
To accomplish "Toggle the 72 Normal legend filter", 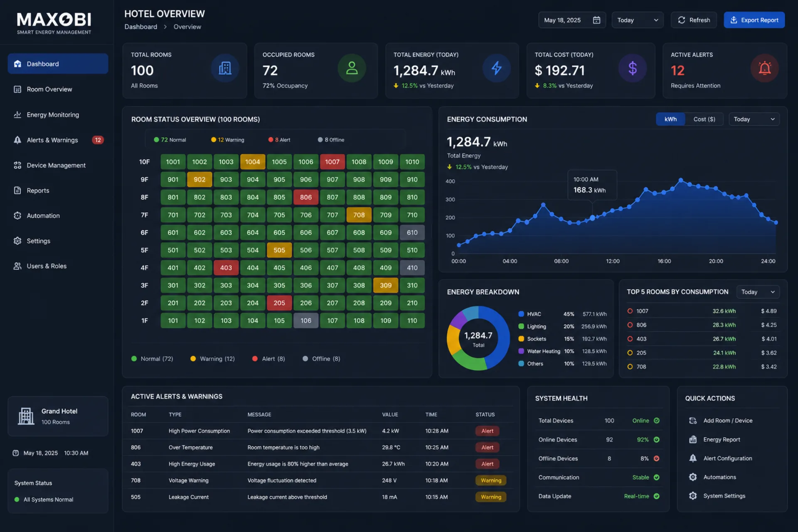I will pos(170,140).
